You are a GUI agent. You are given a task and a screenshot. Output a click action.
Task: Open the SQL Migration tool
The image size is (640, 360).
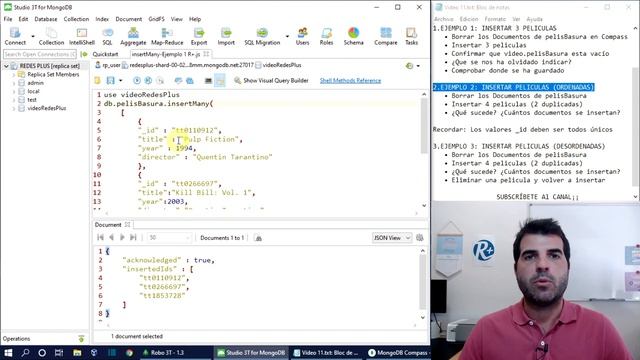(262, 36)
